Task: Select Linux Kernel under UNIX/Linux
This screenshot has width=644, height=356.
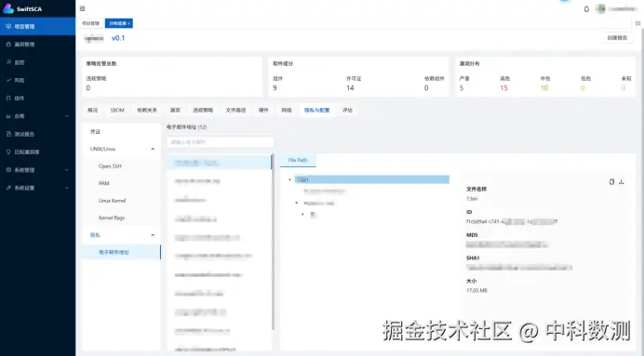Action: 121,201
